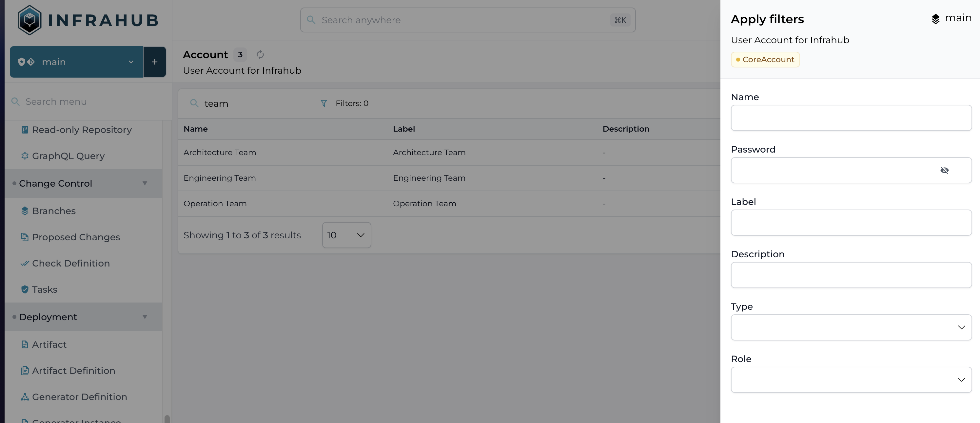980x423 pixels.
Task: Collapse the Deployment menu section
Action: (145, 317)
